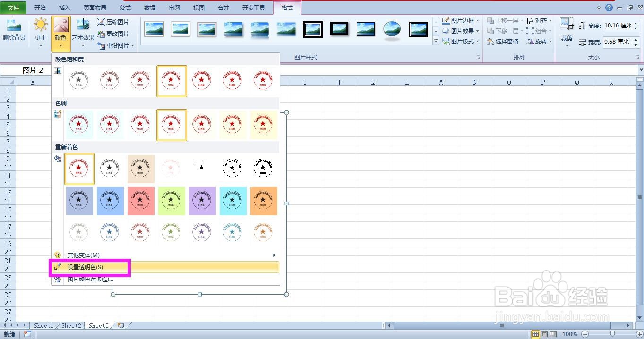The image size is (644, 339).
Task: Switch to Normal view in status bar
Action: click(535, 334)
